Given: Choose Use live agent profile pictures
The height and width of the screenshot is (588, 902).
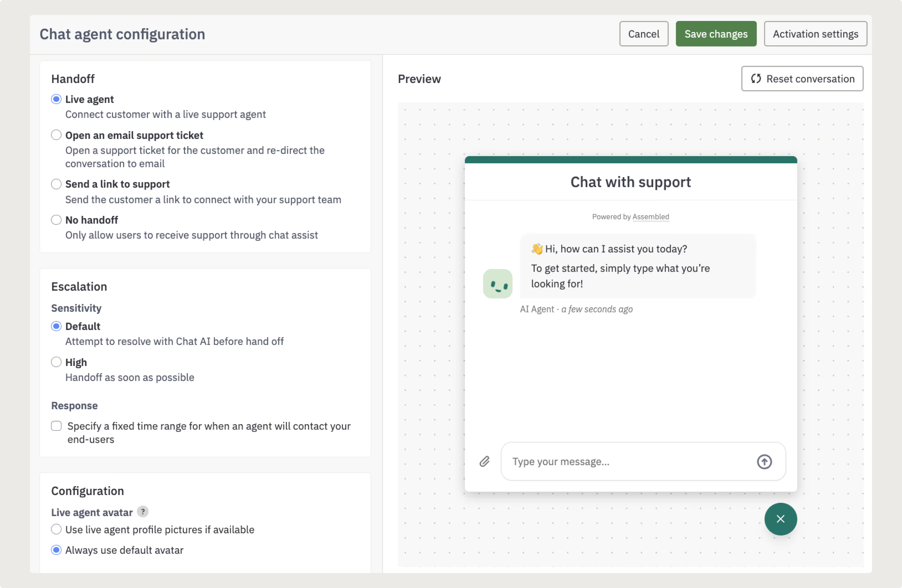Looking at the screenshot, I should 56,529.
